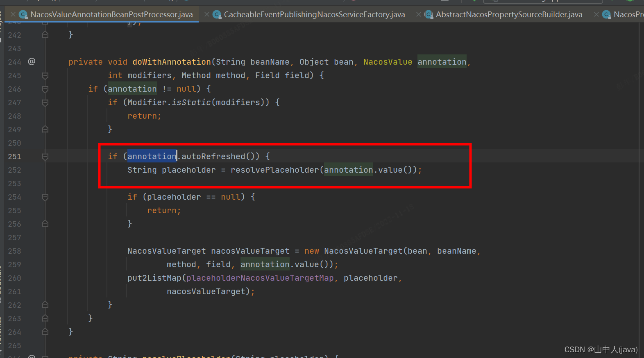
Task: Click the autoRefreshed method call
Action: click(213, 156)
